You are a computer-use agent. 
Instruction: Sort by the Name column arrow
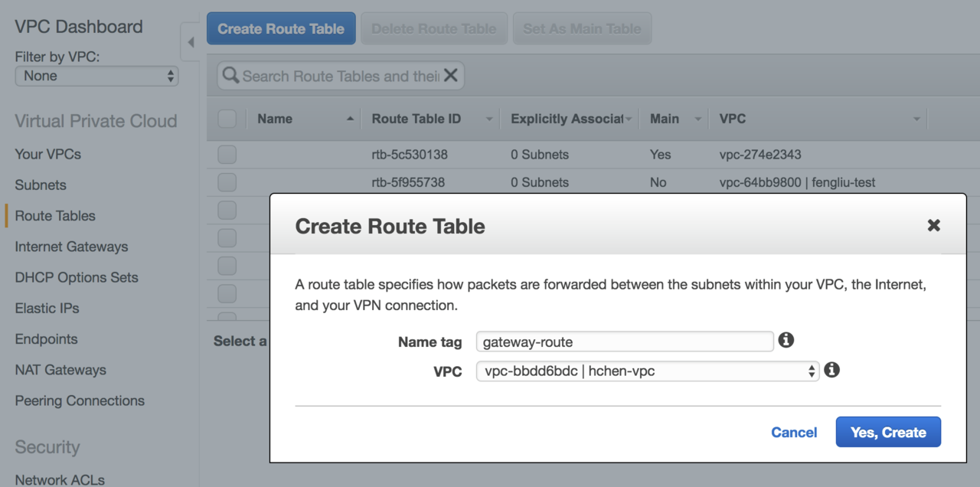pos(351,119)
